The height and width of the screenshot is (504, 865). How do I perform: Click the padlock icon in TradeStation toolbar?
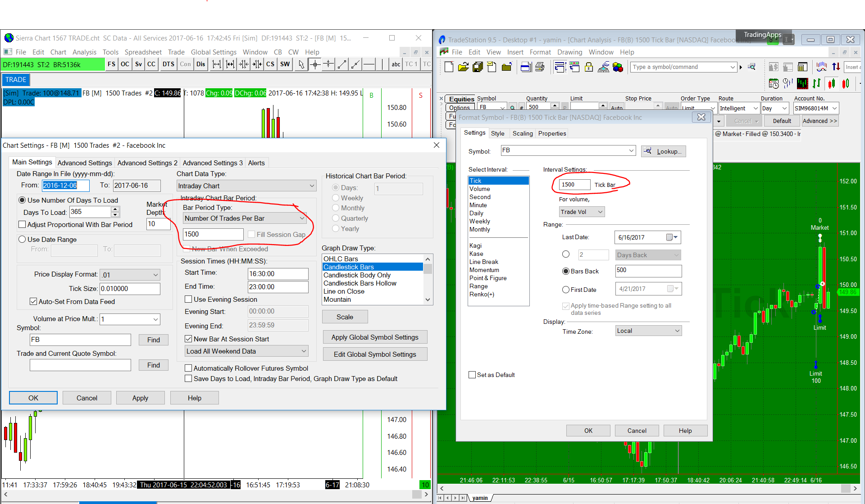(x=589, y=67)
